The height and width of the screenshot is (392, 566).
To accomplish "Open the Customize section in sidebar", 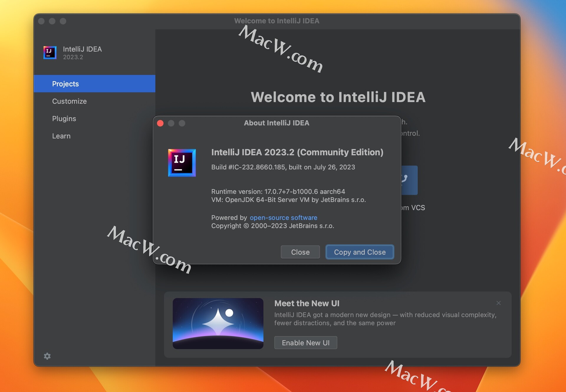I will click(70, 101).
